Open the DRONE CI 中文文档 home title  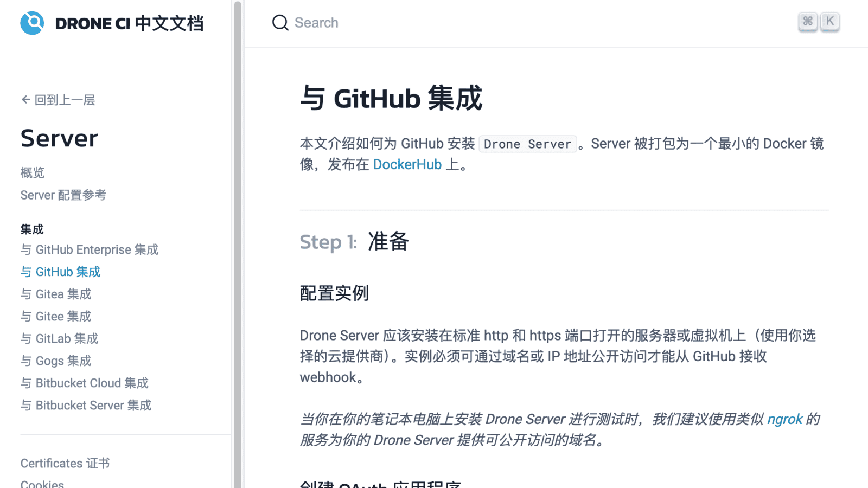point(129,23)
